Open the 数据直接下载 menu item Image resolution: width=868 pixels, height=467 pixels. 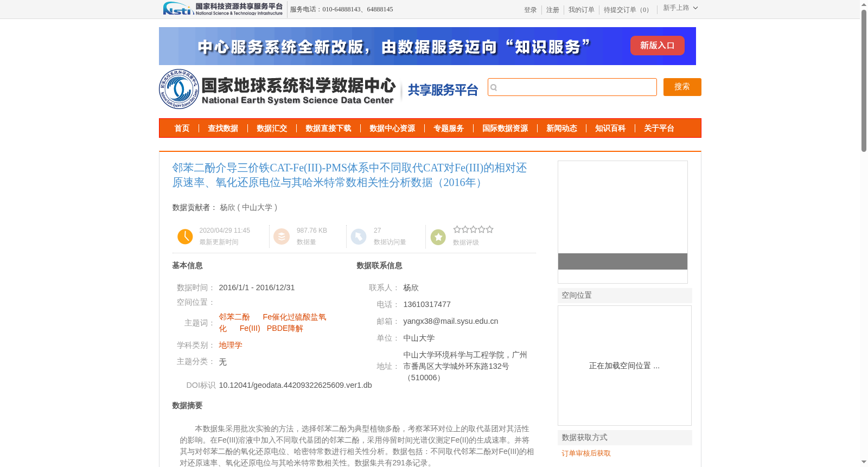click(x=328, y=129)
